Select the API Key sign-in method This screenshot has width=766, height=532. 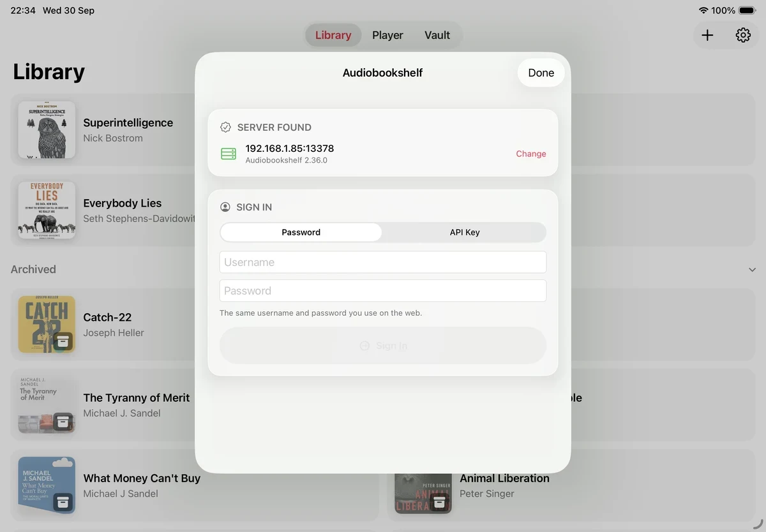point(465,232)
